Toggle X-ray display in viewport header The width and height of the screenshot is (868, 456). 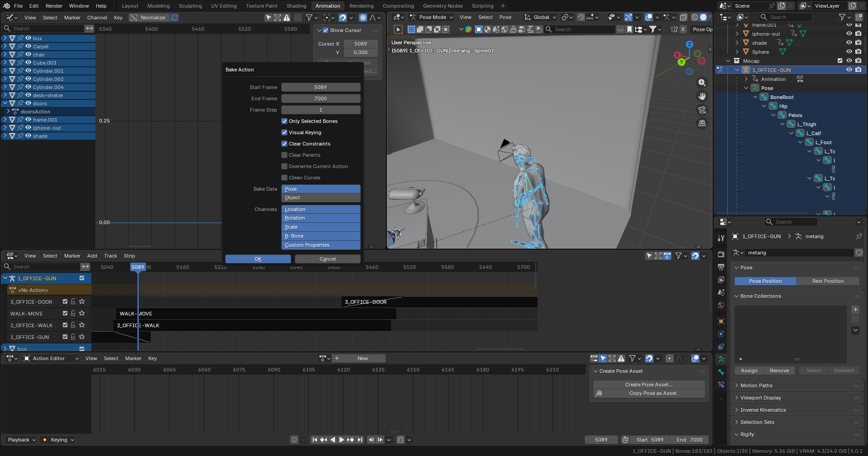pos(684,17)
